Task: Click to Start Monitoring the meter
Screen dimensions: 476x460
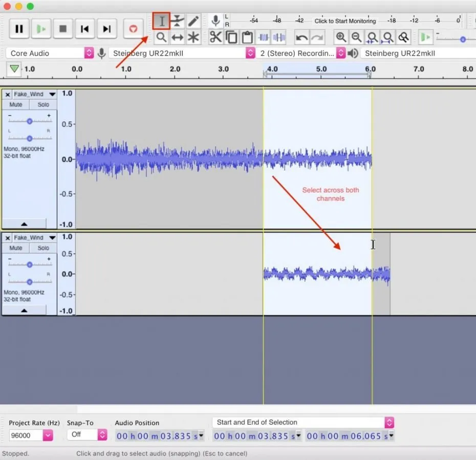Action: pos(345,21)
